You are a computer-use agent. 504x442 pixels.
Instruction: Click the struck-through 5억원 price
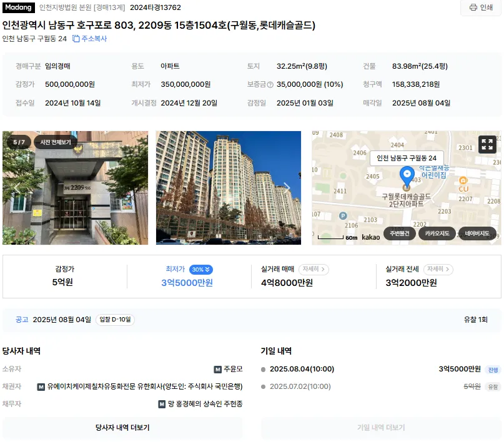472,386
